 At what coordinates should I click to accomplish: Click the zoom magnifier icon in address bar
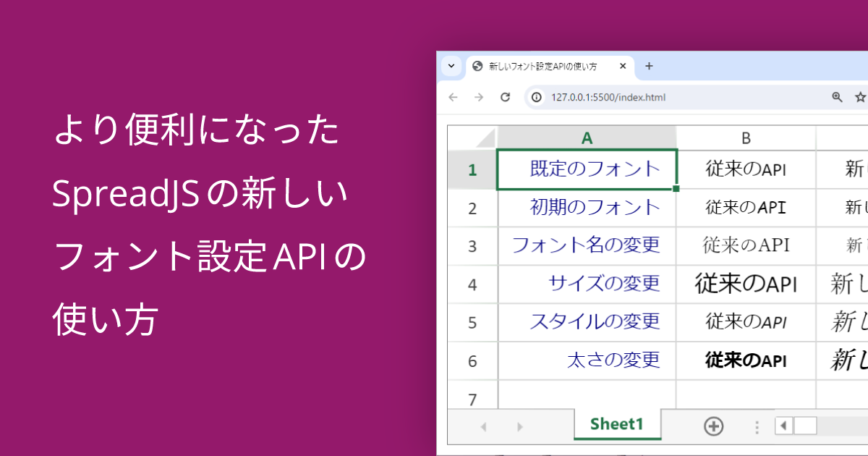pyautogui.click(x=837, y=98)
